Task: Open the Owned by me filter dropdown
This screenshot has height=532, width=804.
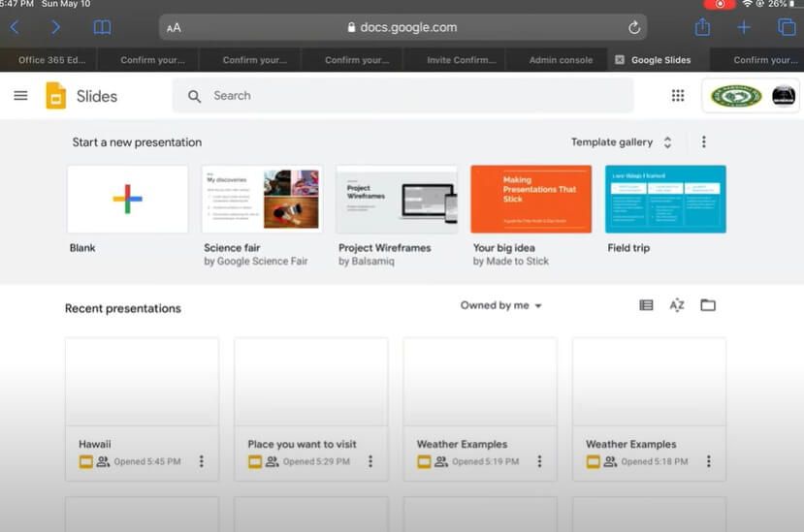Action: tap(501, 305)
